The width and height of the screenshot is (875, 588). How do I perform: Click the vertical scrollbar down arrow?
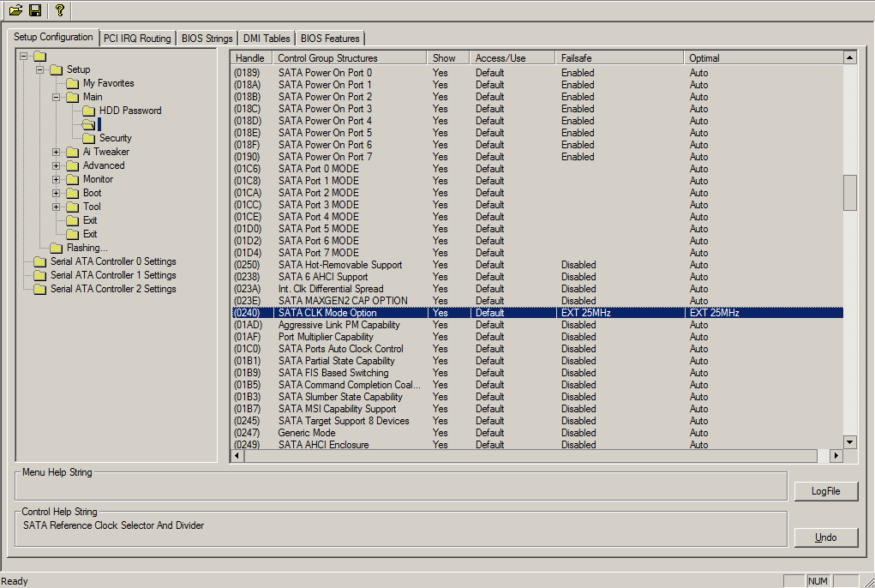849,442
